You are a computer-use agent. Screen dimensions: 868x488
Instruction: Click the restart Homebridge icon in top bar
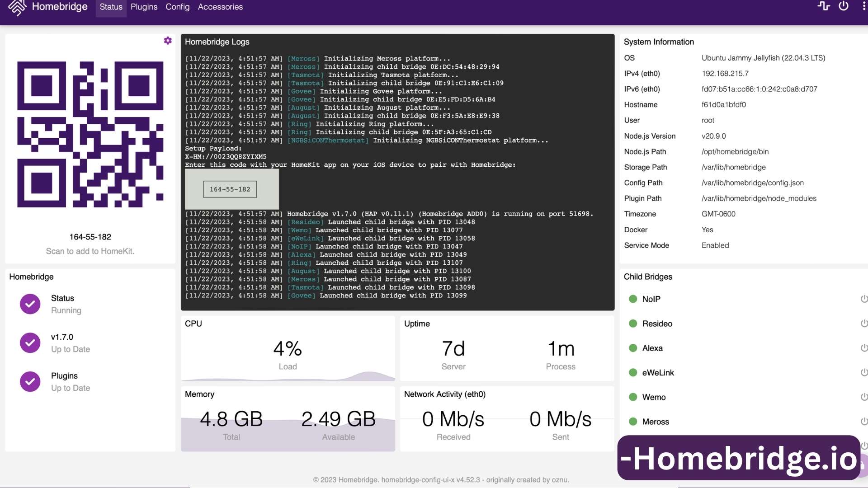tap(824, 6)
